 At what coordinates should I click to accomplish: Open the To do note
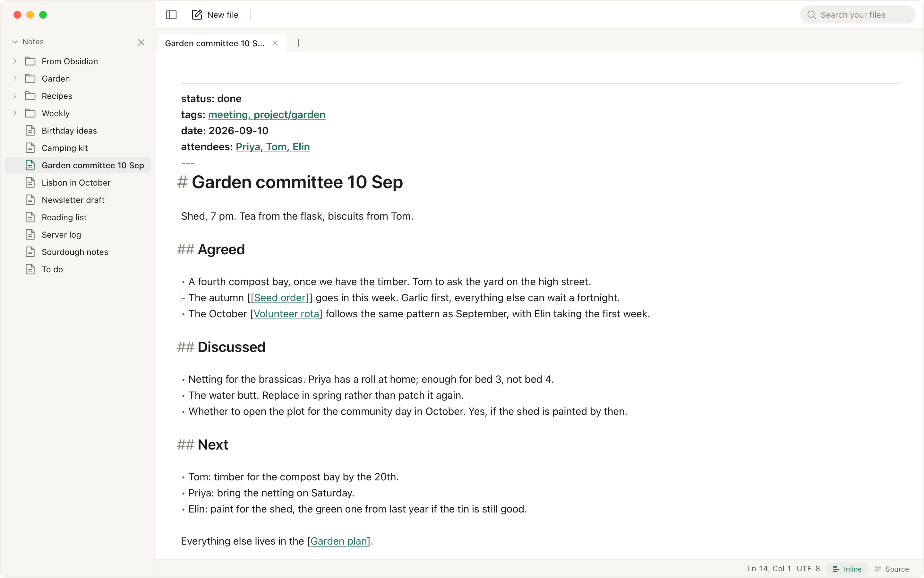pos(78,269)
